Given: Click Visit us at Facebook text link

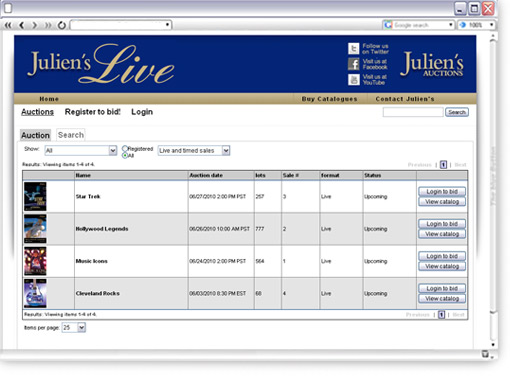Looking at the screenshot, I should tap(375, 64).
